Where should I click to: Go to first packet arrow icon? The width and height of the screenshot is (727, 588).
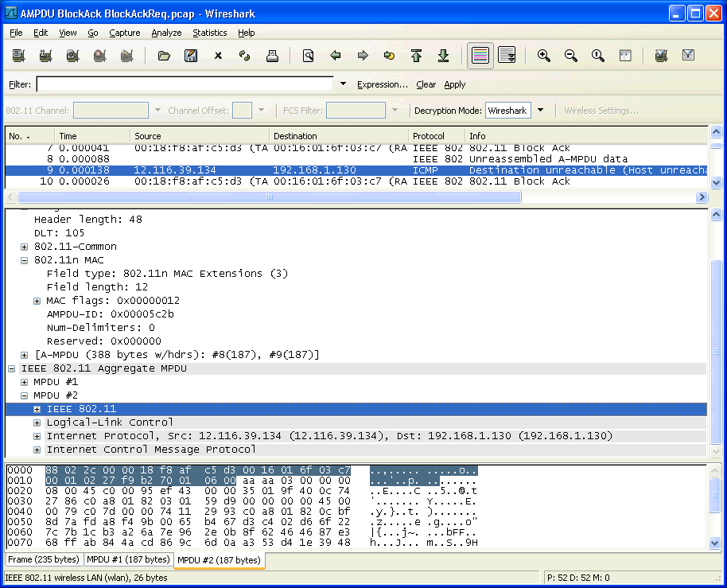416,56
